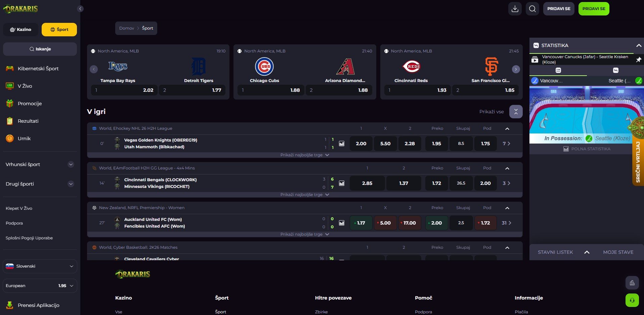This screenshot has height=315, width=644.
Task: Click the Prenesi Aplikacijo download icon
Action: point(10,305)
